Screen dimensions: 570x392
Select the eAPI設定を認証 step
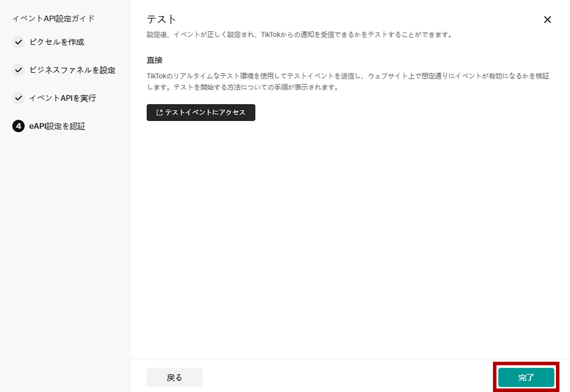57,126
